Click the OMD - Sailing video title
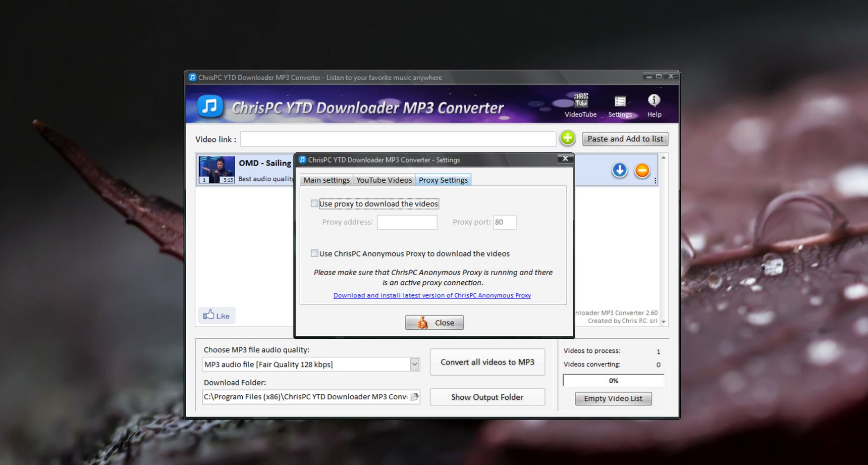Viewport: 868px width, 465px height. pyautogui.click(x=265, y=163)
